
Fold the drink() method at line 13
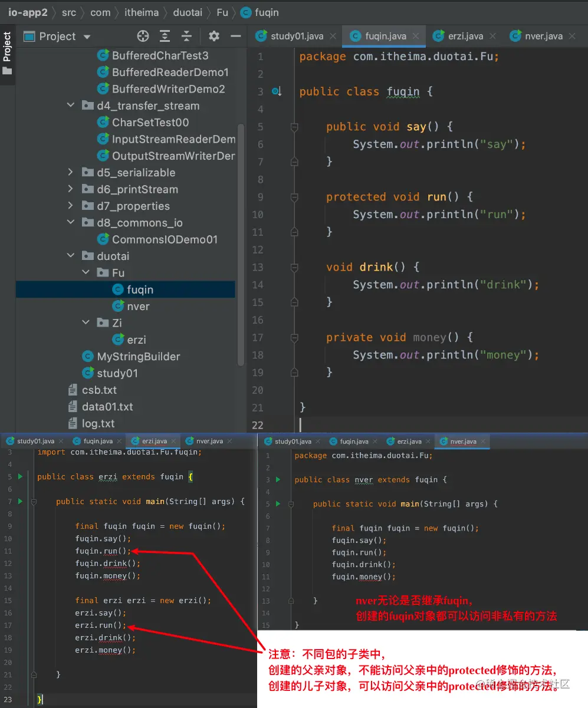click(293, 267)
